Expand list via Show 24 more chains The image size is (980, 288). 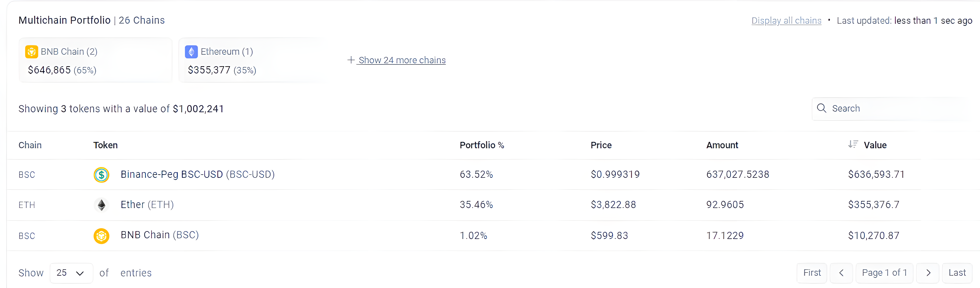[402, 60]
